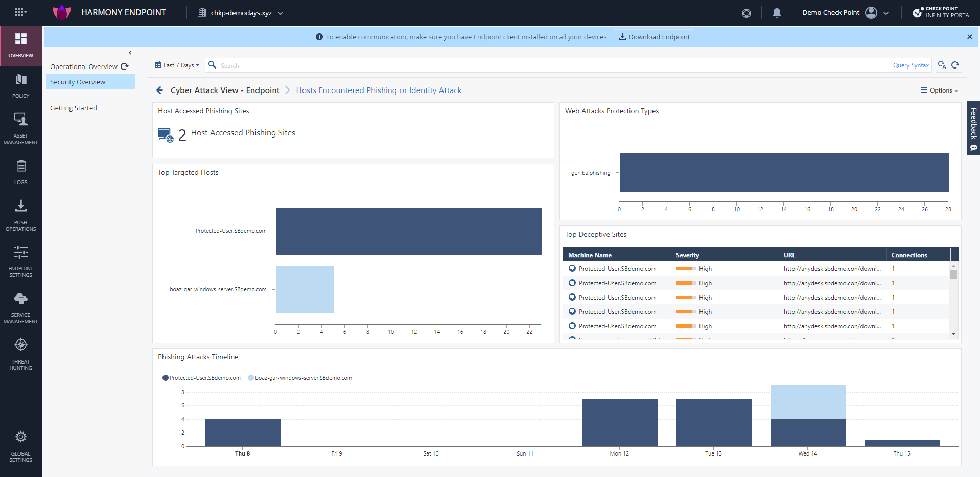The height and width of the screenshot is (477, 980).
Task: Click the help support icon
Action: (x=746, y=13)
